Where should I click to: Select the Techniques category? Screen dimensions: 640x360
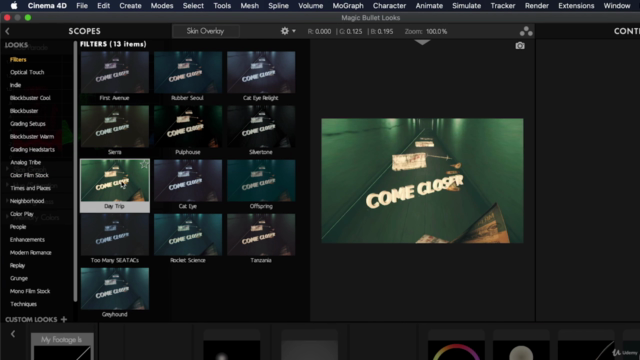point(23,304)
